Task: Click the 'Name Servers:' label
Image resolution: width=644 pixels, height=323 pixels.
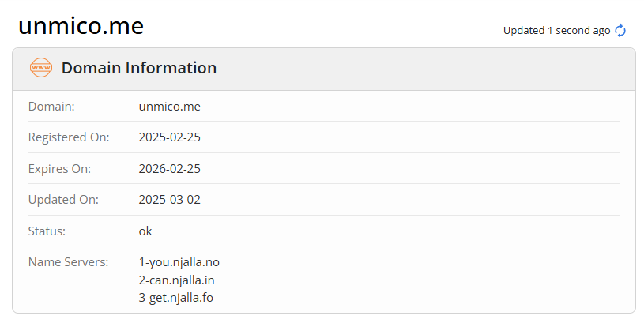Action: click(68, 262)
